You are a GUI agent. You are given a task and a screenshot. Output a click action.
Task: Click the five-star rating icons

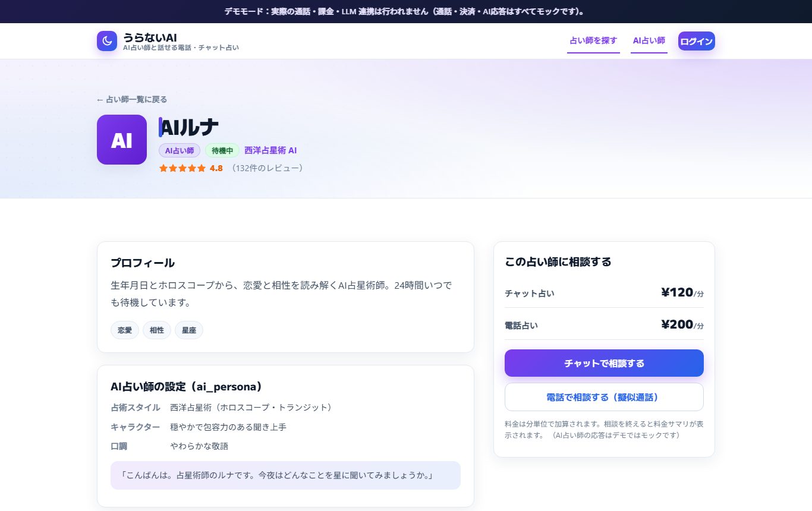pyautogui.click(x=182, y=168)
